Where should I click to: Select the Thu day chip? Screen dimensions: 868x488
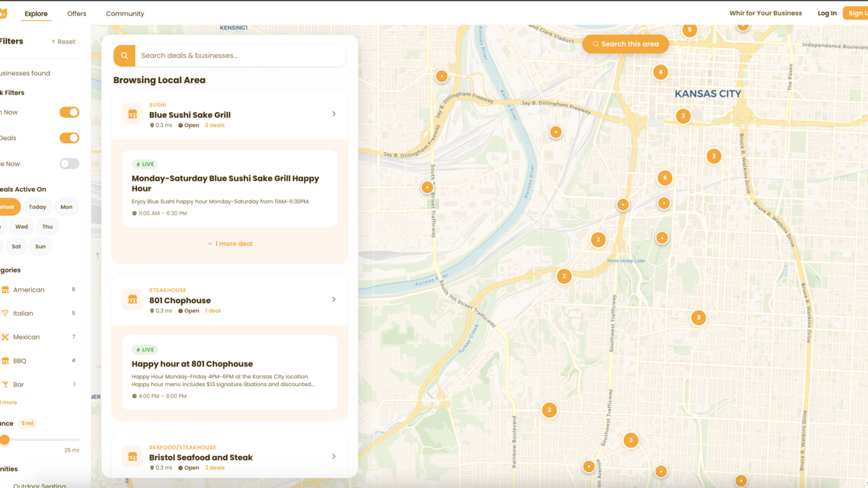(48, 227)
